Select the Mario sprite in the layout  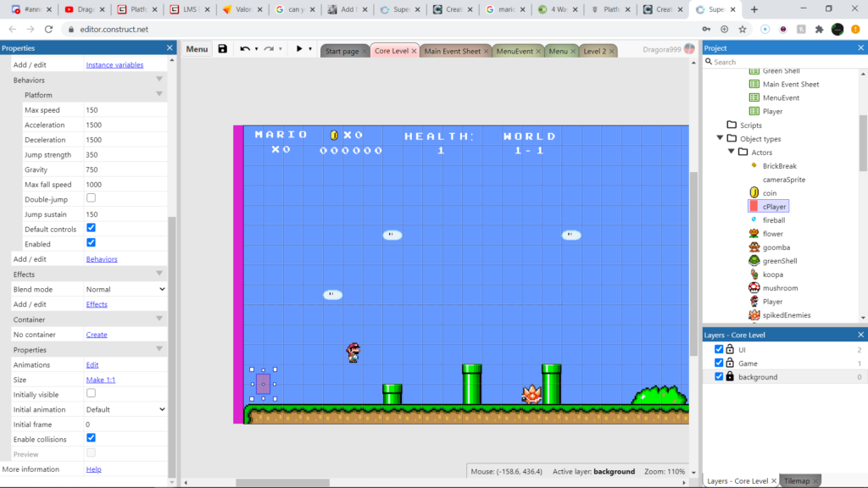pos(353,352)
